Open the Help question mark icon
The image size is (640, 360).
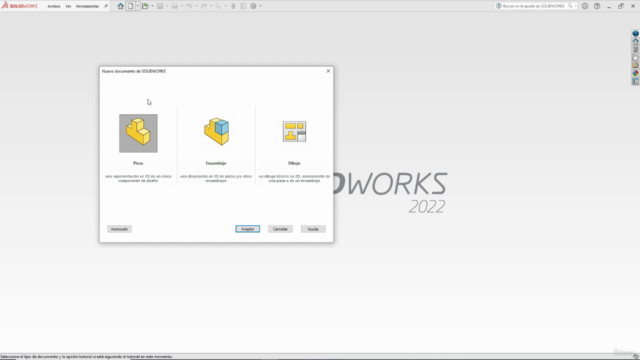597,6
